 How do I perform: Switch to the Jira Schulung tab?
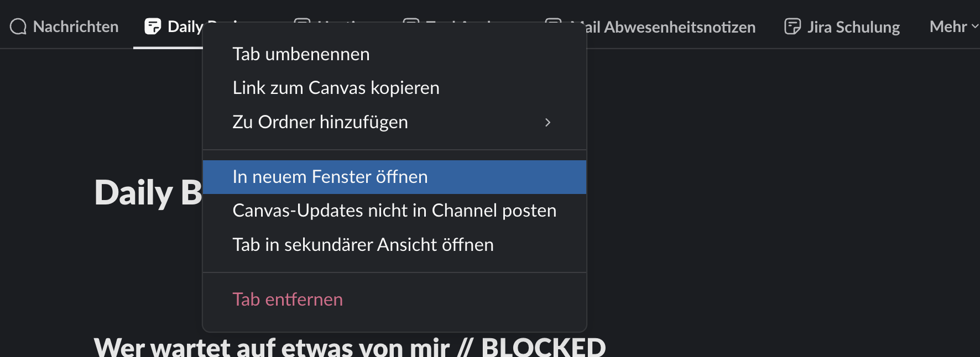(x=842, y=27)
